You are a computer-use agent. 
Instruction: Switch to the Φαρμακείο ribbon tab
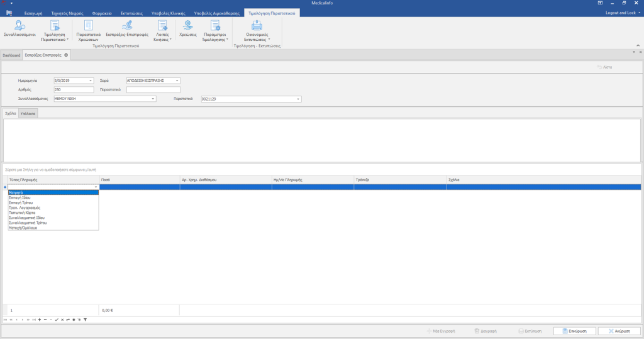click(102, 13)
